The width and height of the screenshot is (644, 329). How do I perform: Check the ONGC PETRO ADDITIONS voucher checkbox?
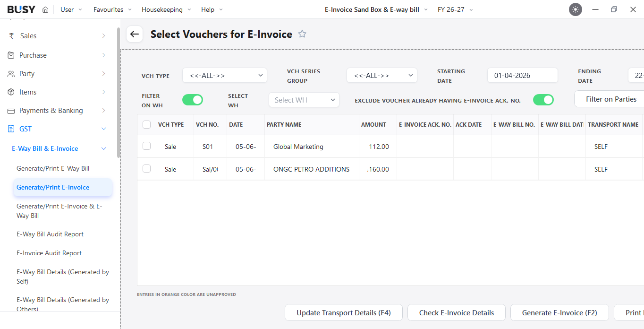[146, 168]
